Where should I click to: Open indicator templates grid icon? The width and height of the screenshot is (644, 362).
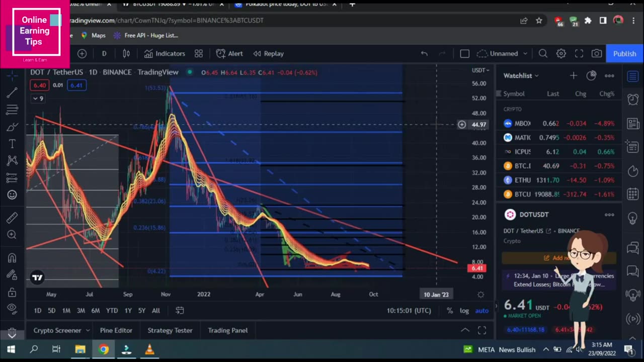199,53
